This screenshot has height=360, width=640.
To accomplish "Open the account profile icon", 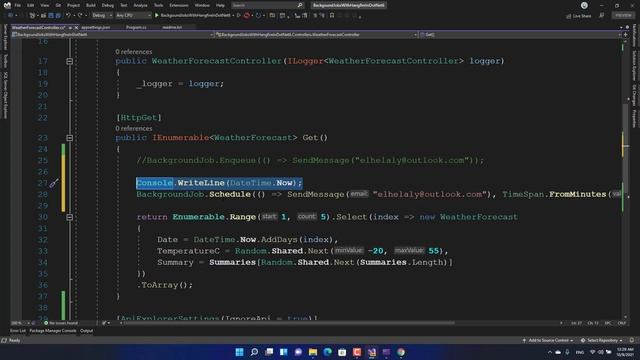I will click(584, 5).
